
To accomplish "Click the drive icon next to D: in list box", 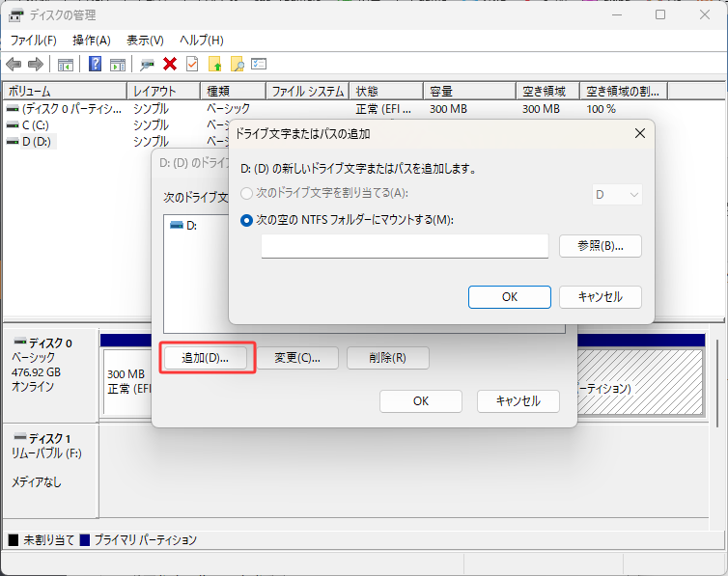I will (x=177, y=225).
